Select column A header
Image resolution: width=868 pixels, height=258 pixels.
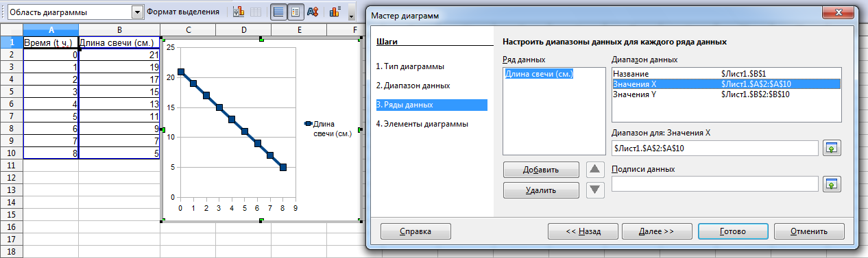51,31
